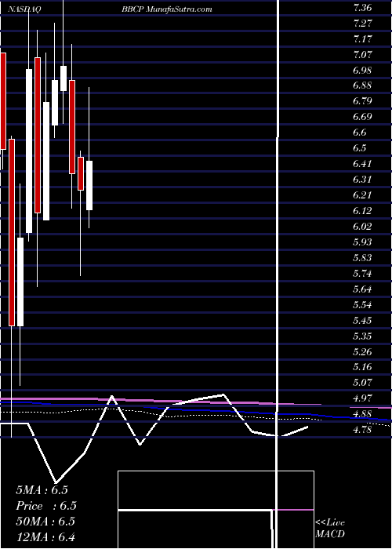Select the 5.83 price axis label
The image size is (392, 549).
coord(362,258)
